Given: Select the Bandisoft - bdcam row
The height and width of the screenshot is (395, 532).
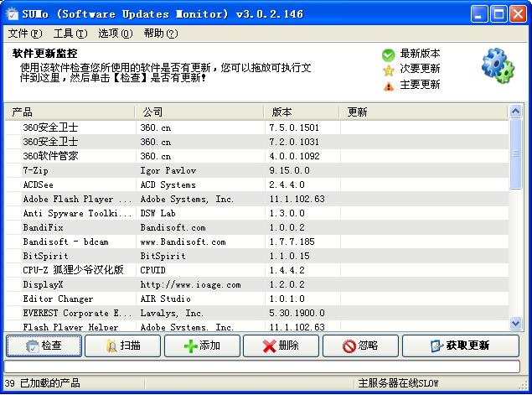Looking at the screenshot, I should [x=257, y=242].
